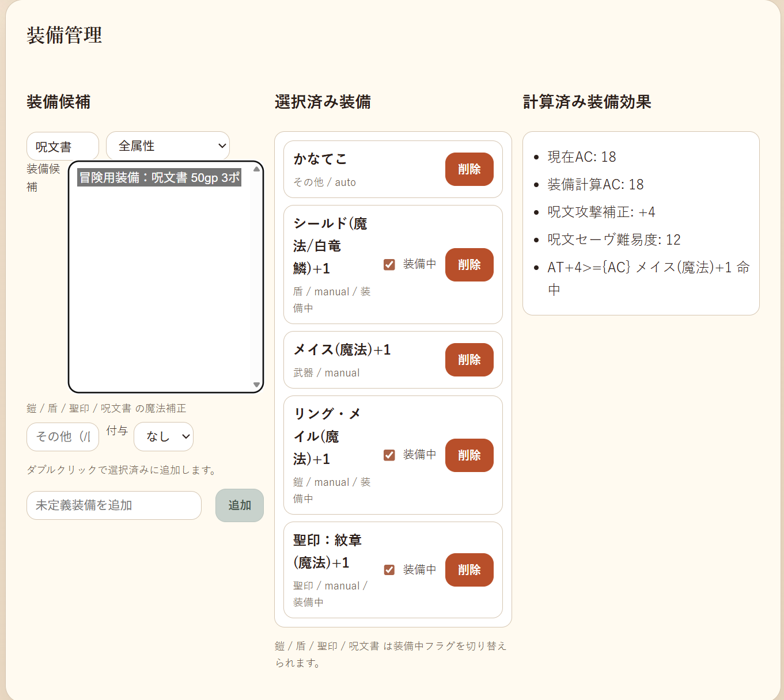784x700 pixels.
Task: Delete the 聖印：紋章(魔法)+1 item
Action: click(469, 570)
